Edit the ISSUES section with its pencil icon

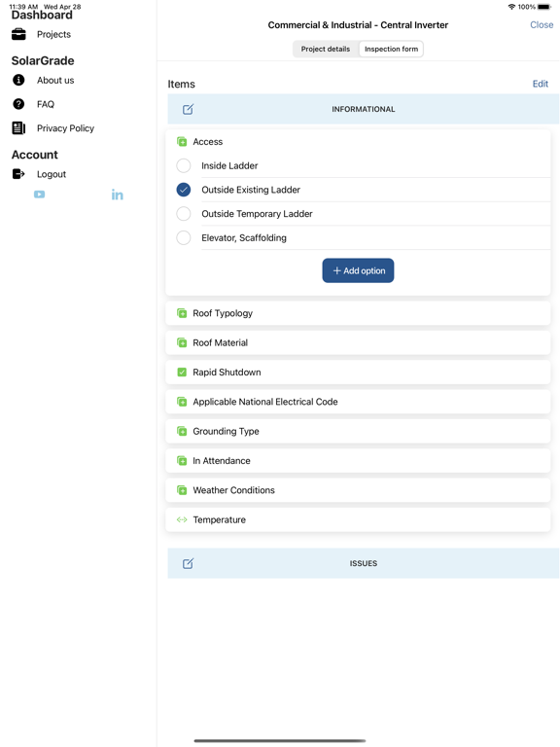coord(188,563)
